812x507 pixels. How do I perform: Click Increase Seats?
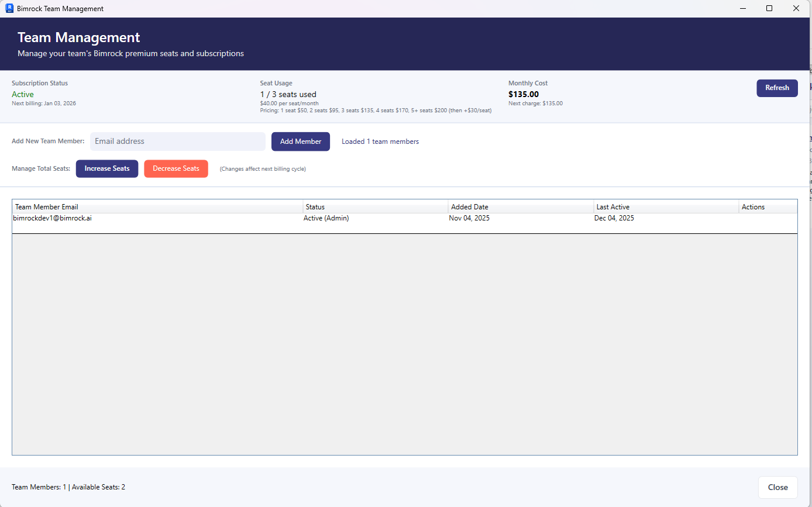(107, 168)
